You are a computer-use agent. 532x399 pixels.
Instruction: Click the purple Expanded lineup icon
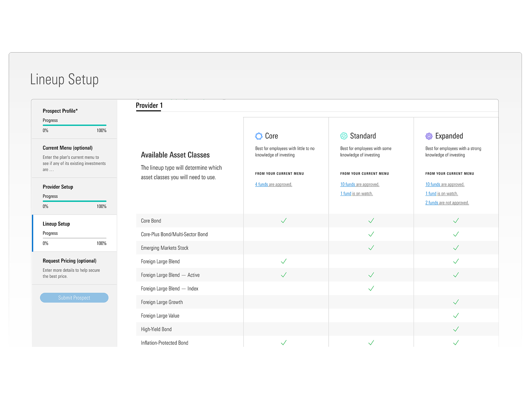(429, 136)
